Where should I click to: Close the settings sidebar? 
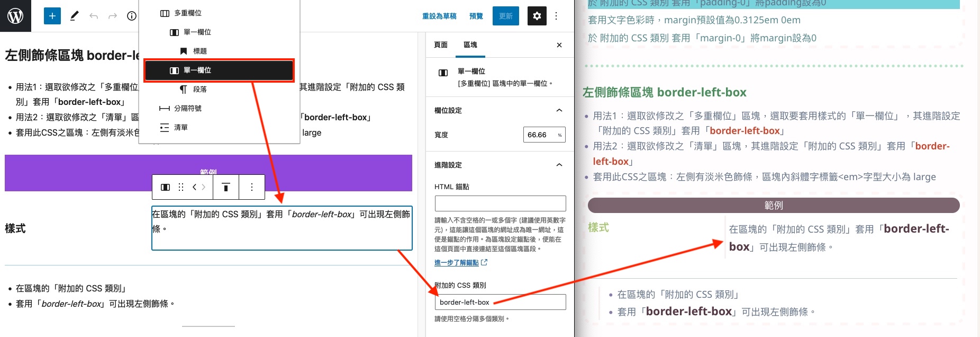[559, 45]
